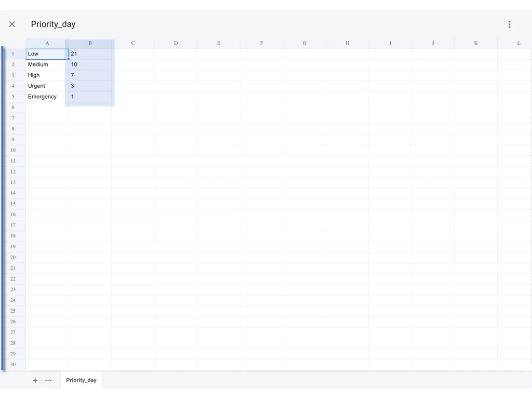
Task: Select empty cell C3
Action: pos(133,75)
